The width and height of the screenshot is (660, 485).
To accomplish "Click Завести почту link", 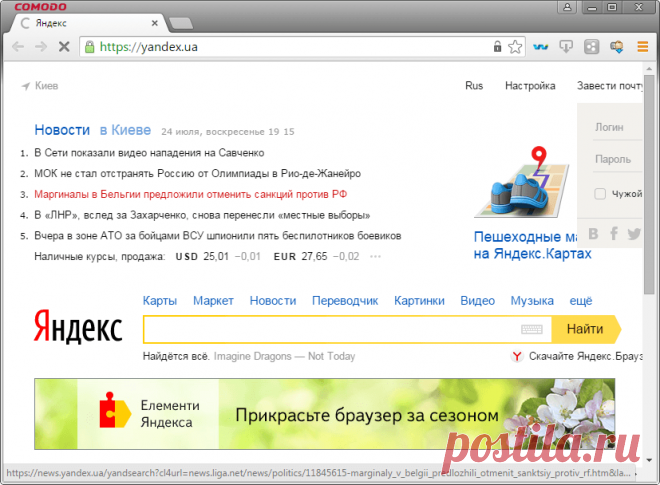I will point(609,86).
